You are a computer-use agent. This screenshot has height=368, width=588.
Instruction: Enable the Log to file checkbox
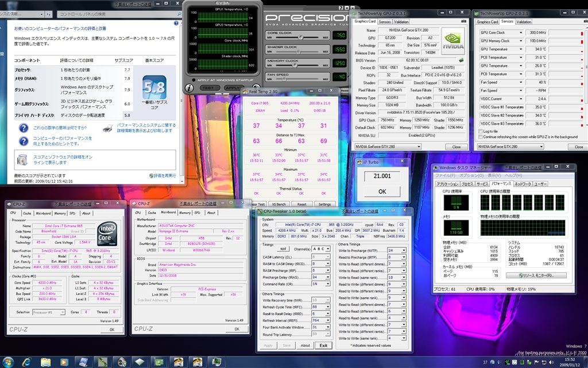coord(480,132)
